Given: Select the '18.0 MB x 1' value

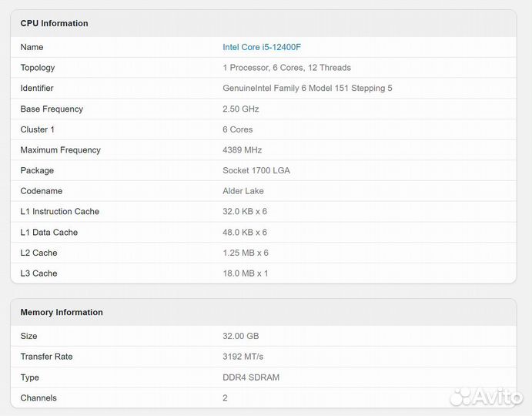Looking at the screenshot, I should pyautogui.click(x=246, y=273).
